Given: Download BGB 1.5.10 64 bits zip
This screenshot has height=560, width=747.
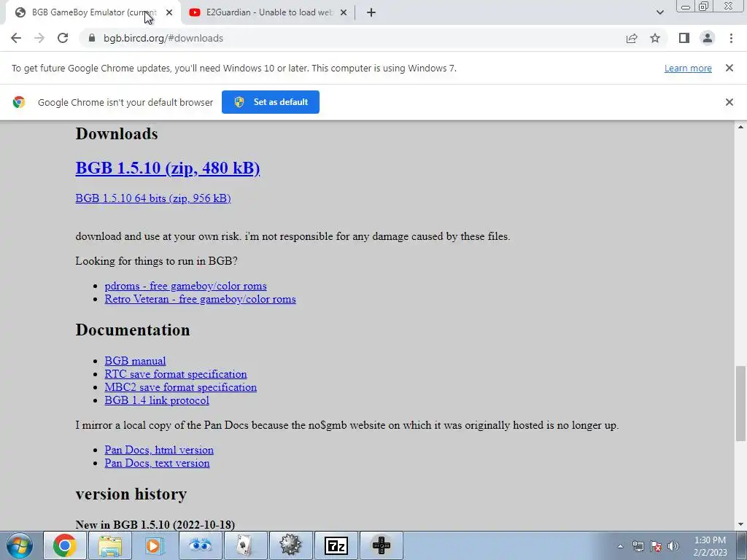Looking at the screenshot, I should pyautogui.click(x=153, y=198).
